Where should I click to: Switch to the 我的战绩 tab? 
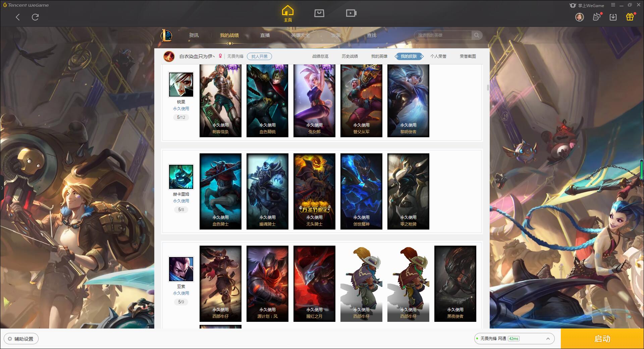coord(229,35)
